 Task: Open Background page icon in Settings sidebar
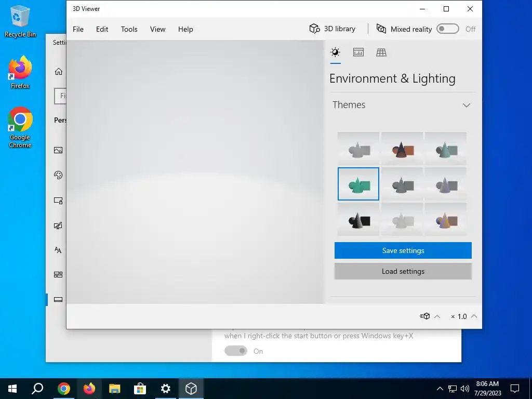58,150
